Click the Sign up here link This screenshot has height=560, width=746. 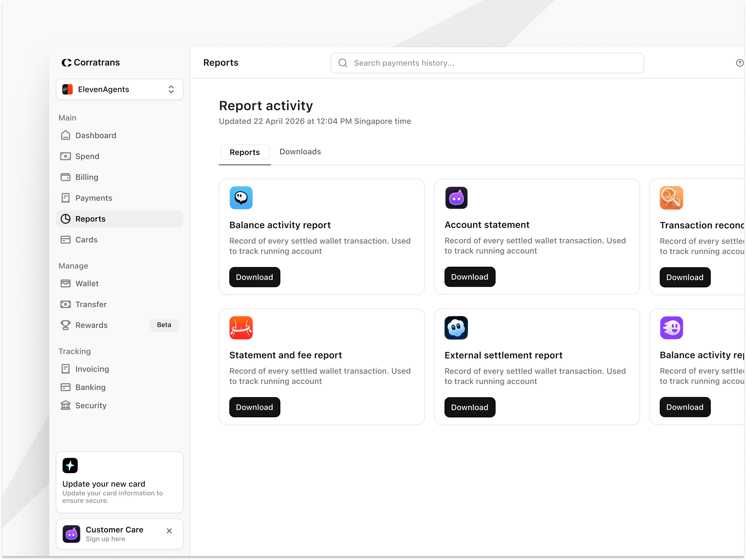pos(105,539)
